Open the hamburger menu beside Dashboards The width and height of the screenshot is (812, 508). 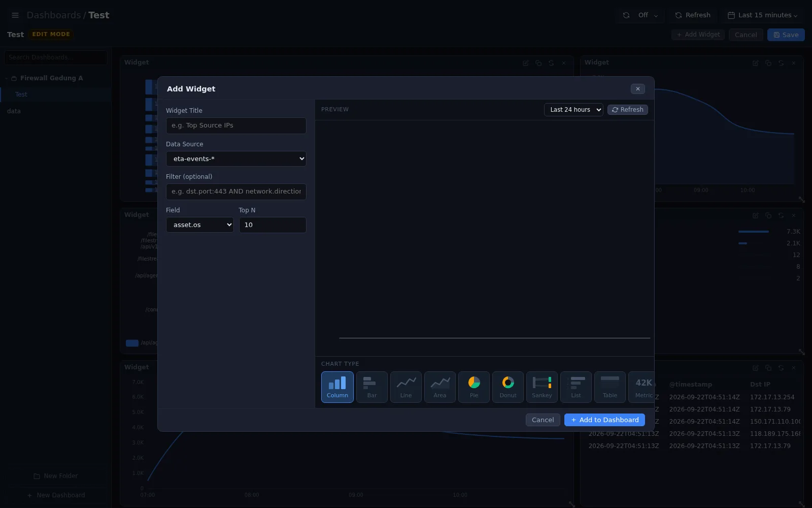(x=15, y=15)
